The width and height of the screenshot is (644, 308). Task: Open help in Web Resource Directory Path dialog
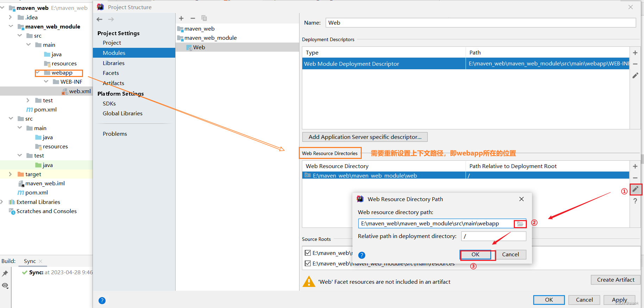pyautogui.click(x=362, y=255)
